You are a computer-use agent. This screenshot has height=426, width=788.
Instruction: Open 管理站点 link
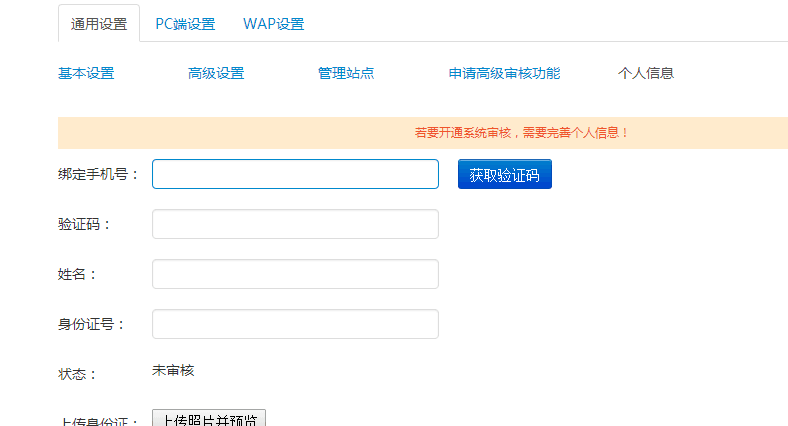point(346,73)
